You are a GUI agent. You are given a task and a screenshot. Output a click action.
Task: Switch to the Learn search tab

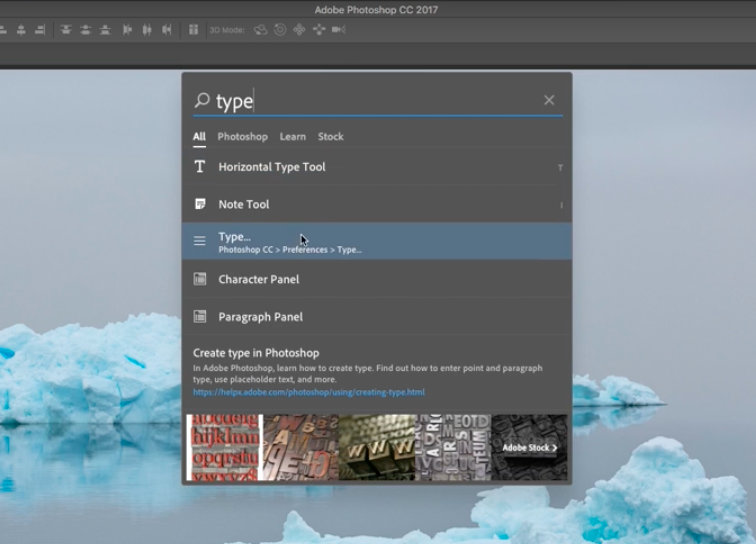pyautogui.click(x=293, y=136)
